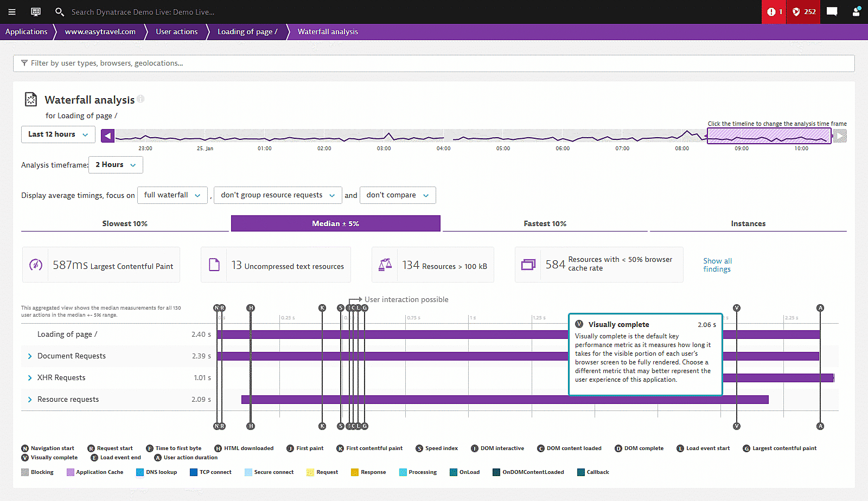Click the Waterfall analysis breadcrumb
The height and width of the screenshot is (501, 868).
(328, 32)
